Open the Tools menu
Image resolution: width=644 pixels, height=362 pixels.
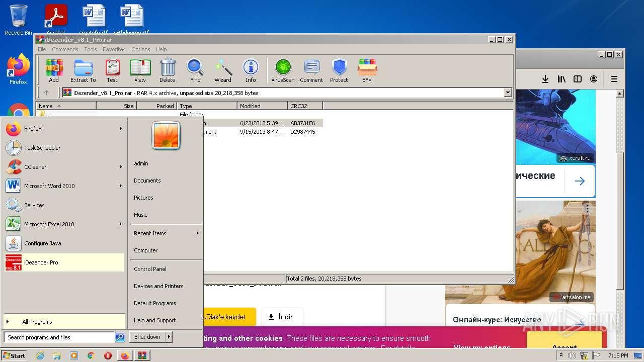coord(91,49)
